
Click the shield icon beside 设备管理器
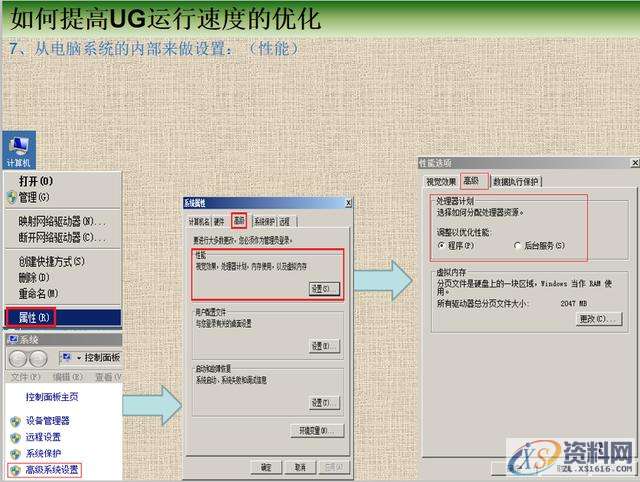click(15, 421)
